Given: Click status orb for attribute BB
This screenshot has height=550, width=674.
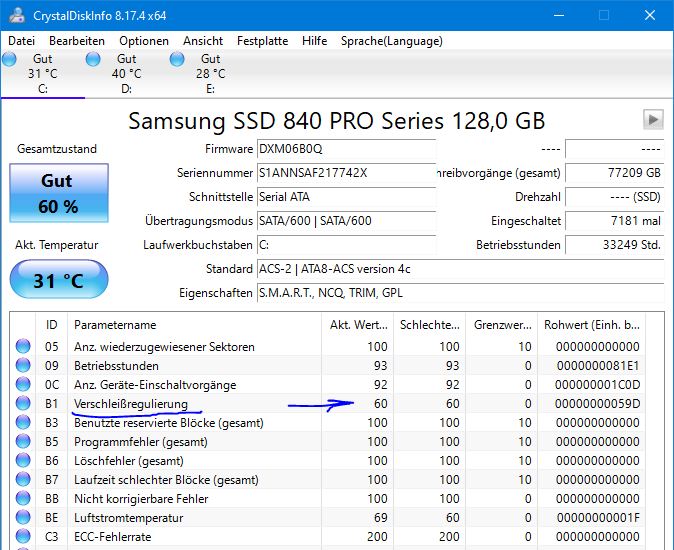Looking at the screenshot, I should [23, 498].
